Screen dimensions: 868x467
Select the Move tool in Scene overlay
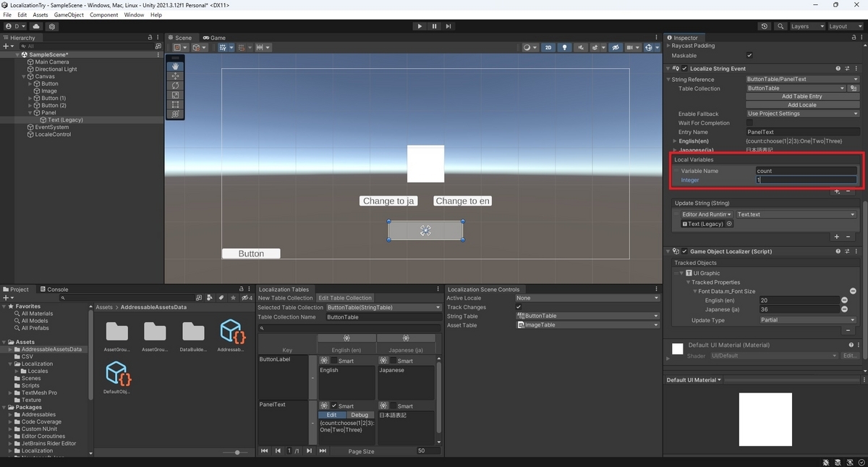[x=176, y=76]
